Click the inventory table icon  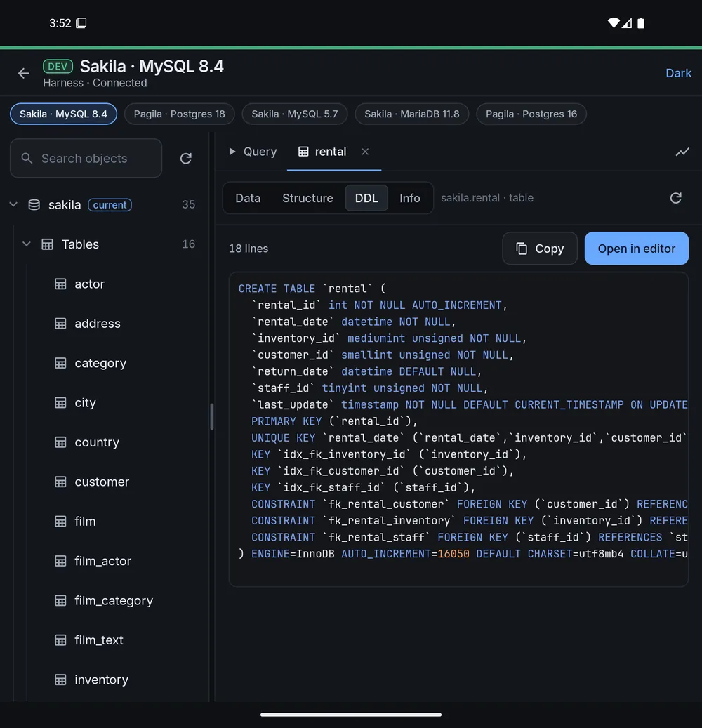tap(60, 680)
